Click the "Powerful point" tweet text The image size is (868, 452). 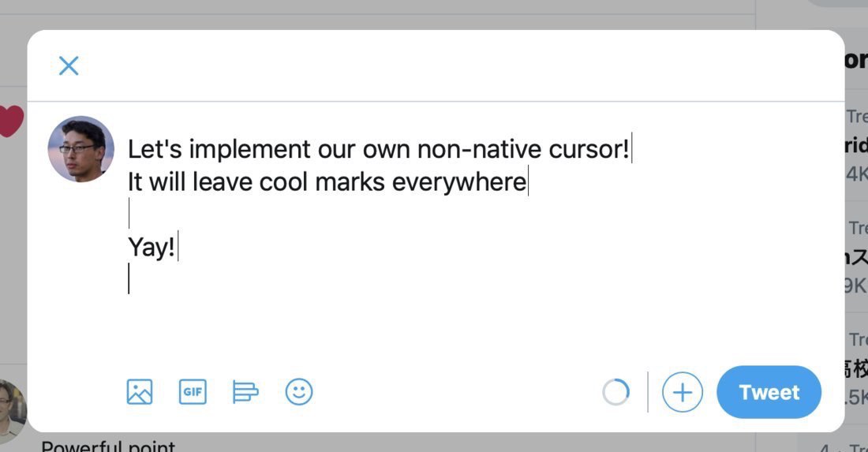coord(108,446)
